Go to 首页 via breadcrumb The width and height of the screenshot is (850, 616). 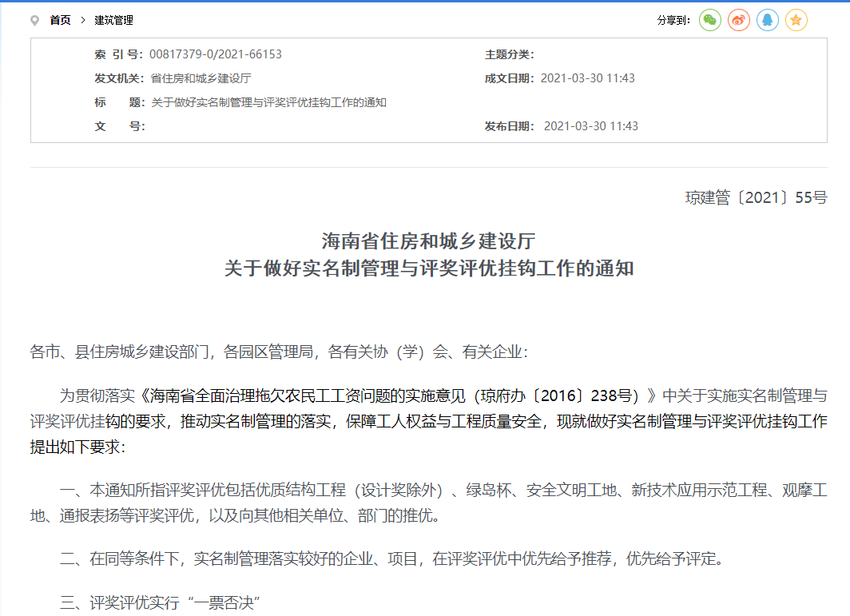click(60, 21)
